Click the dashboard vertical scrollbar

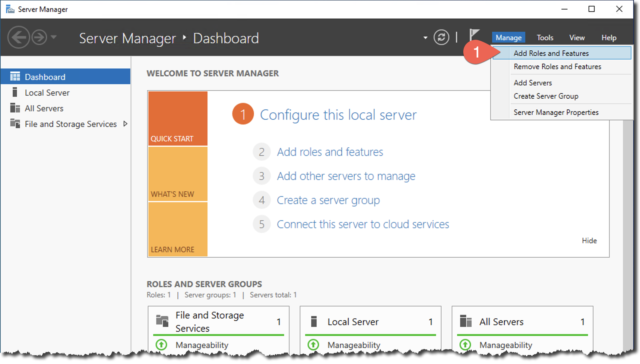(628, 235)
